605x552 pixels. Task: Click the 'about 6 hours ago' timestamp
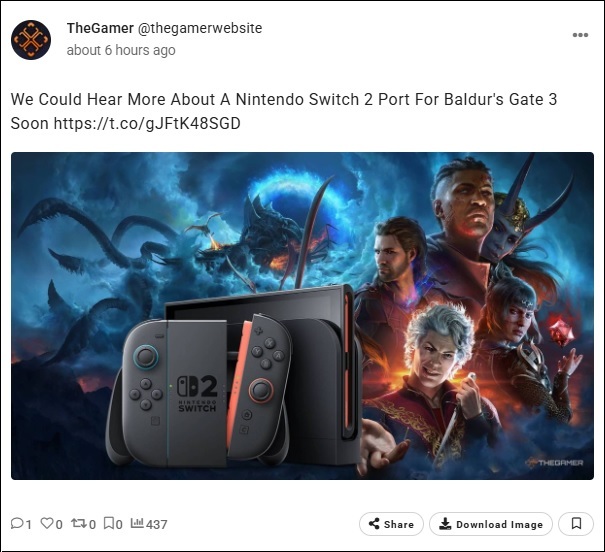click(121, 50)
